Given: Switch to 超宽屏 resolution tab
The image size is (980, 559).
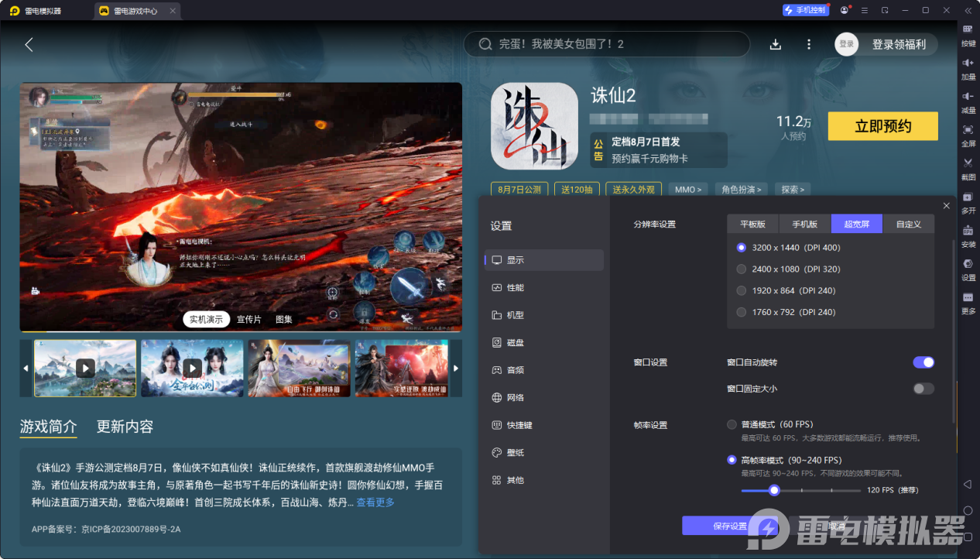Looking at the screenshot, I should [857, 224].
